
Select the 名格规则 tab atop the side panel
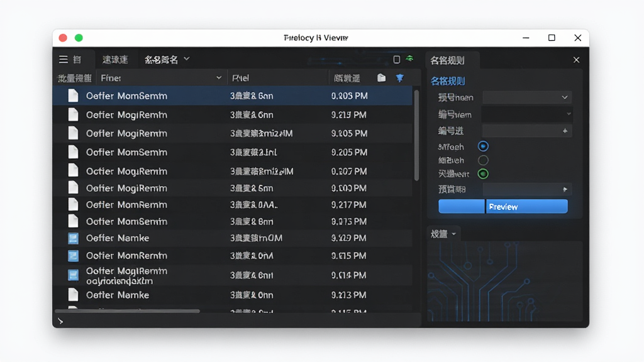[448, 60]
